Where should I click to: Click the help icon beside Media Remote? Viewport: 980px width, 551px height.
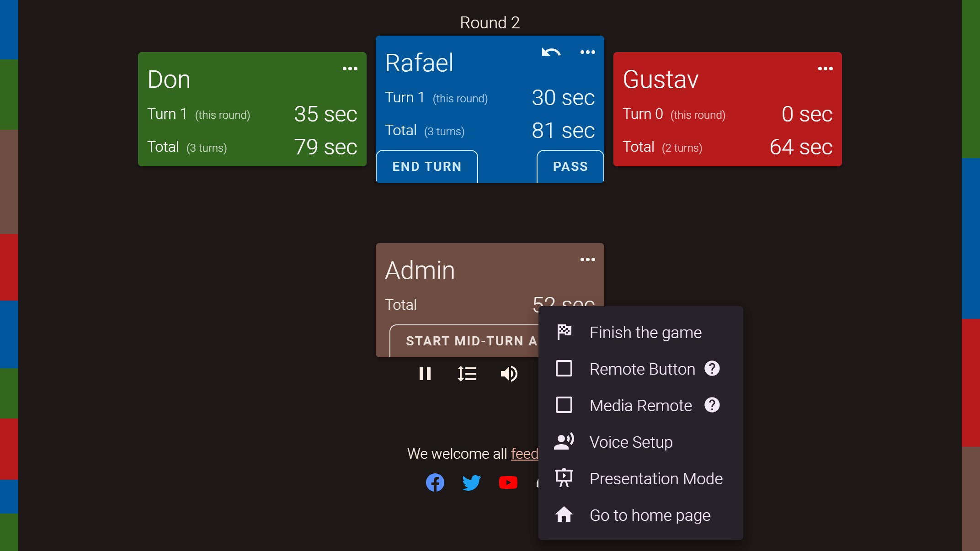[x=712, y=405]
